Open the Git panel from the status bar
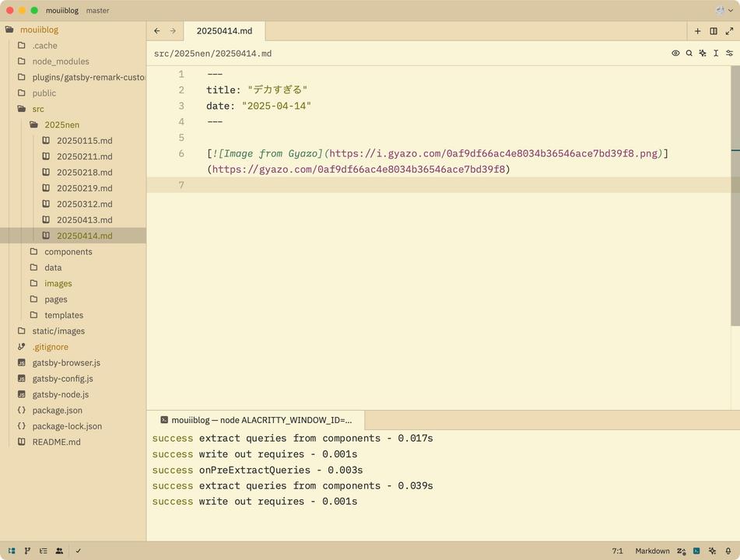Image resolution: width=740 pixels, height=560 pixels. click(27, 551)
